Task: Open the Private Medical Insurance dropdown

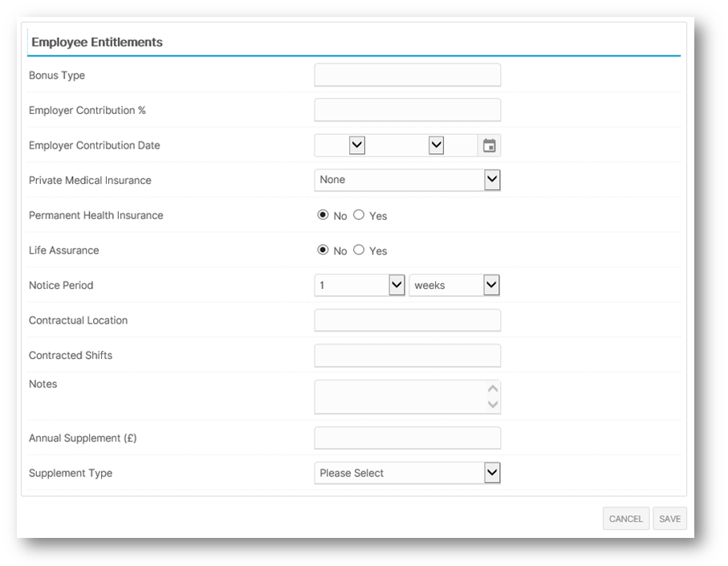Action: pos(407,180)
